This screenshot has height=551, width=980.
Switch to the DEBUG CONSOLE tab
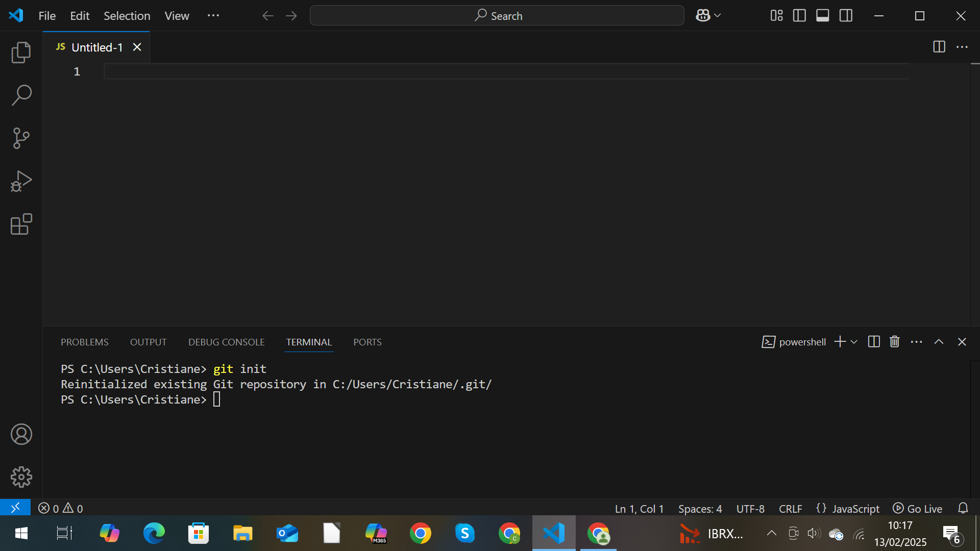click(x=226, y=342)
